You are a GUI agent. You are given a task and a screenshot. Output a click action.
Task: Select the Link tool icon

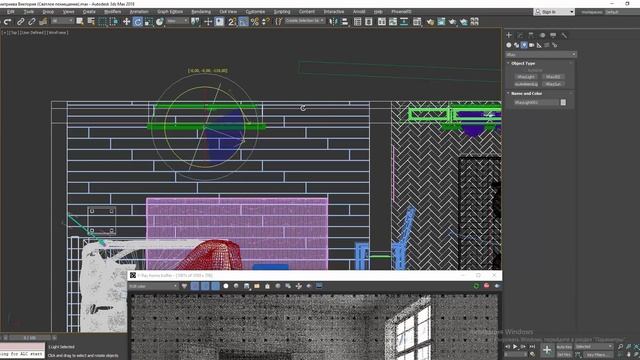[x=20, y=21]
